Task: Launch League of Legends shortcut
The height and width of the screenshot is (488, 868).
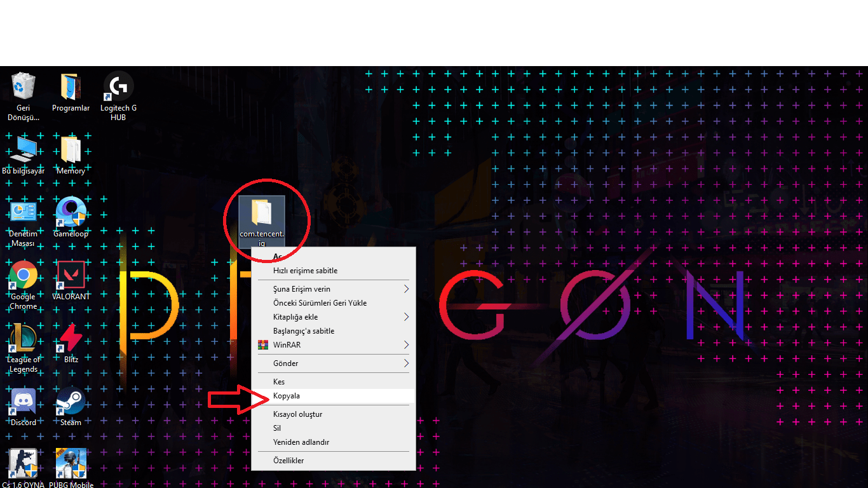Action: [24, 349]
